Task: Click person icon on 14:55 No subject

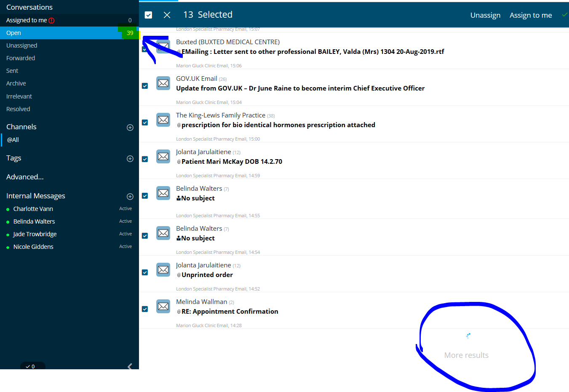Action: point(179,198)
